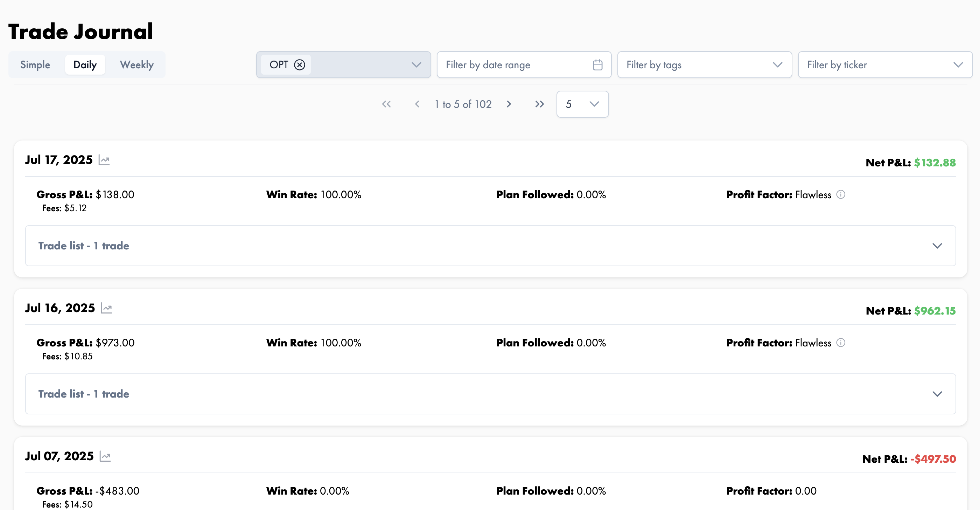Switch to the Simple view tab
Image resolution: width=980 pixels, height=510 pixels.
35,65
